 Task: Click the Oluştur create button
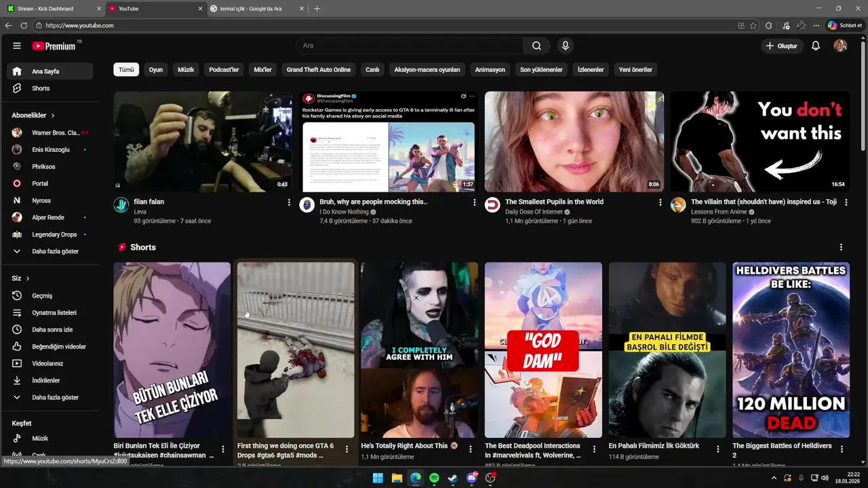pos(782,46)
